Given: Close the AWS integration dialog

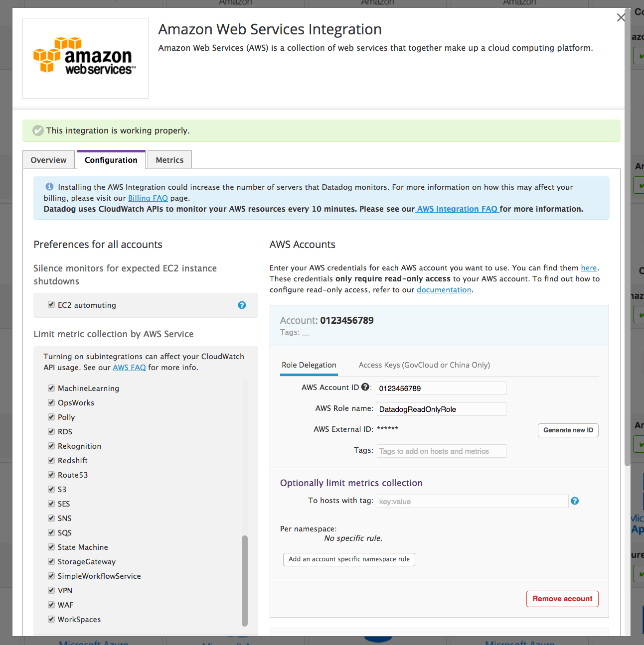Looking at the screenshot, I should [x=621, y=17].
